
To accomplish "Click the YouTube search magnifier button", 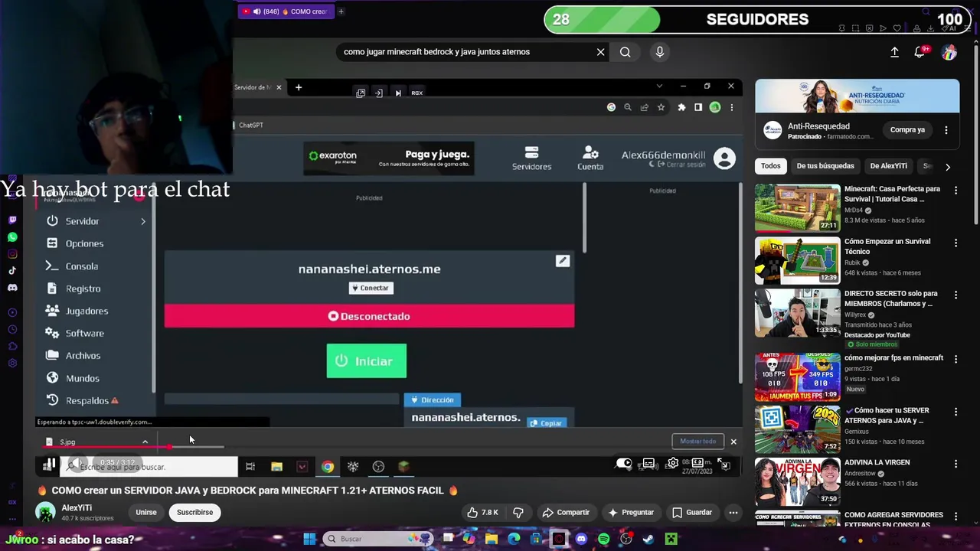I will click(x=626, y=52).
